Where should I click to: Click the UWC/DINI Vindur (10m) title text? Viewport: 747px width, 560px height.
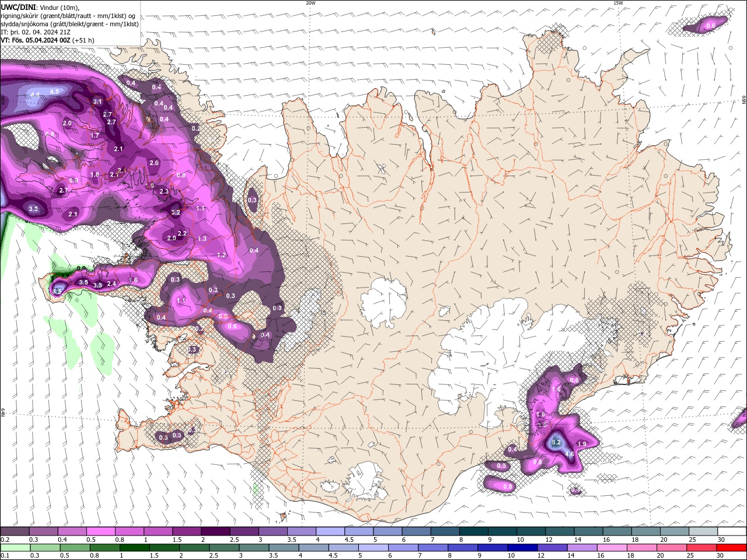click(x=40, y=7)
